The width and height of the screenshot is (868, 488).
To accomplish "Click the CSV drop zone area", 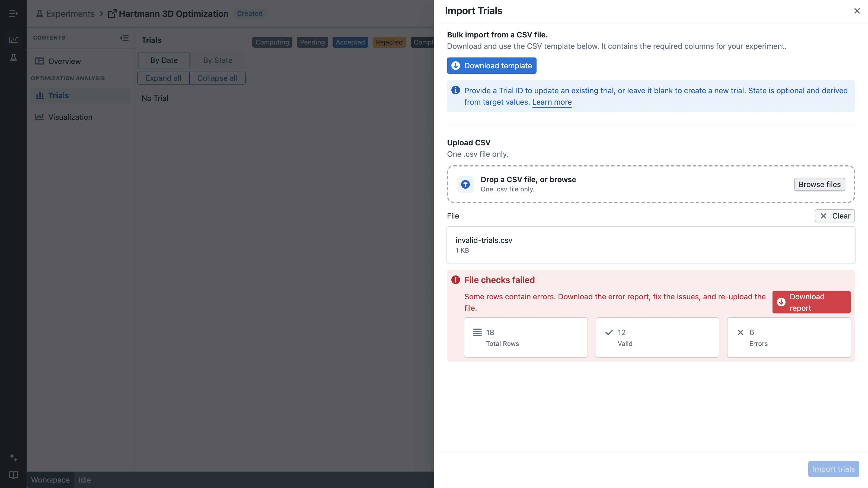I will [651, 184].
